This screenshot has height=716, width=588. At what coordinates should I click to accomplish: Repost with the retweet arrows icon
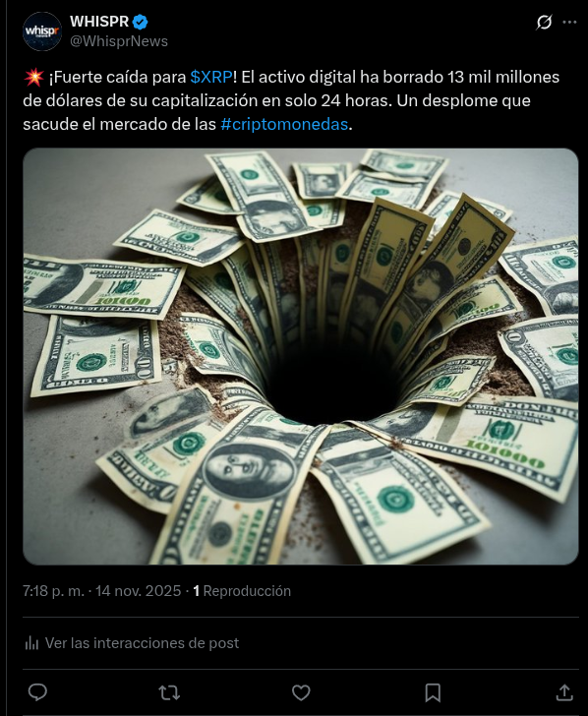click(x=169, y=692)
